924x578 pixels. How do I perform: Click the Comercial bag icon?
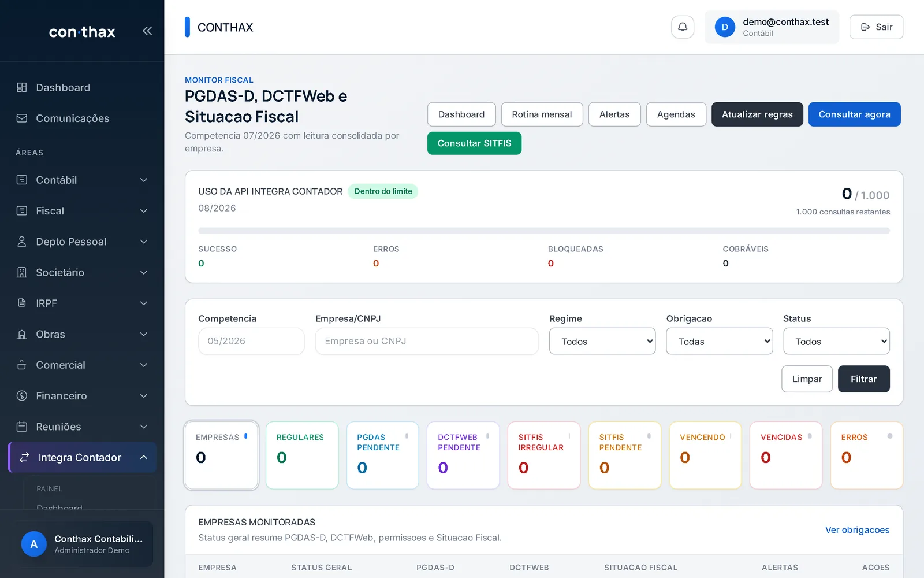coord(22,365)
